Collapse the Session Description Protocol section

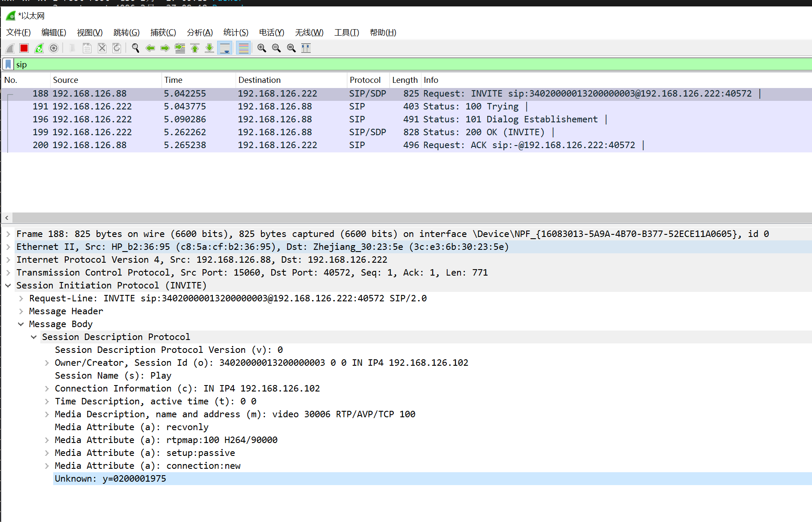coord(34,337)
